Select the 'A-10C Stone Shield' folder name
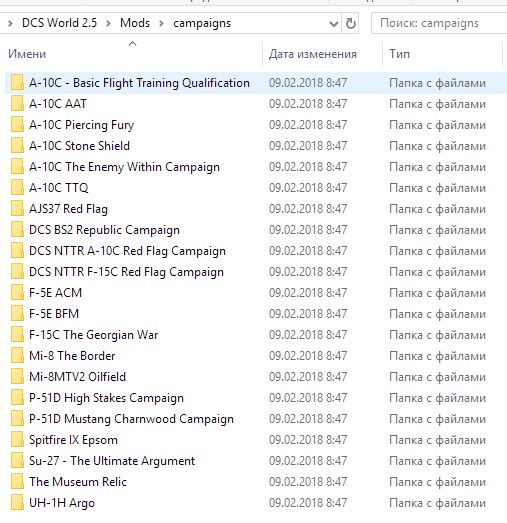 click(x=79, y=146)
